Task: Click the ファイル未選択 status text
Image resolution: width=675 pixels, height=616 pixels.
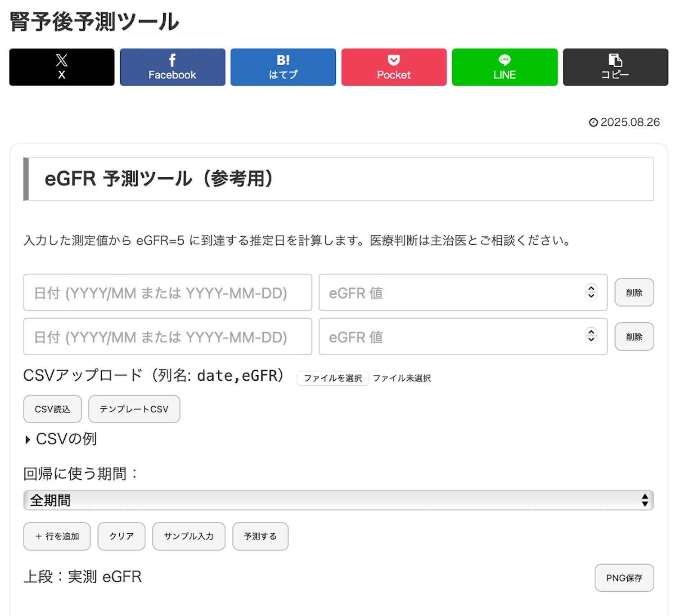Action: point(402,378)
